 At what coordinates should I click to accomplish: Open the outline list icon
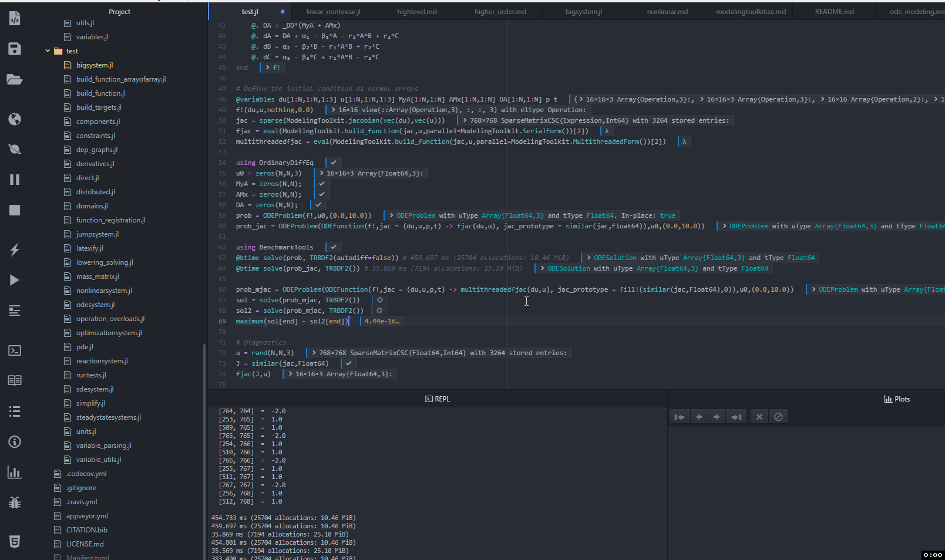tap(15, 411)
